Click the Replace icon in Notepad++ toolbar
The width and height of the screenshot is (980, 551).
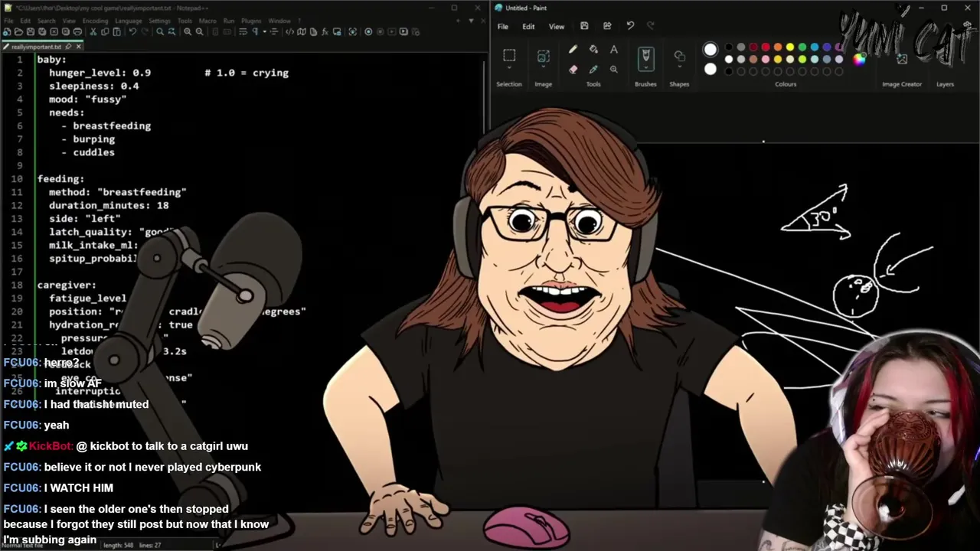click(x=171, y=31)
